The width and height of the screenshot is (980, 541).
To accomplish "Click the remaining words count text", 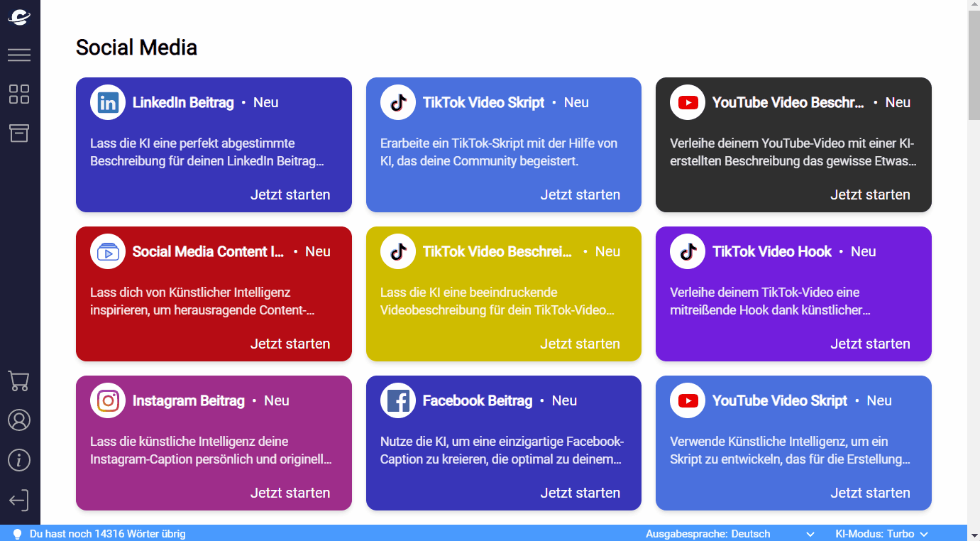I will tap(108, 534).
